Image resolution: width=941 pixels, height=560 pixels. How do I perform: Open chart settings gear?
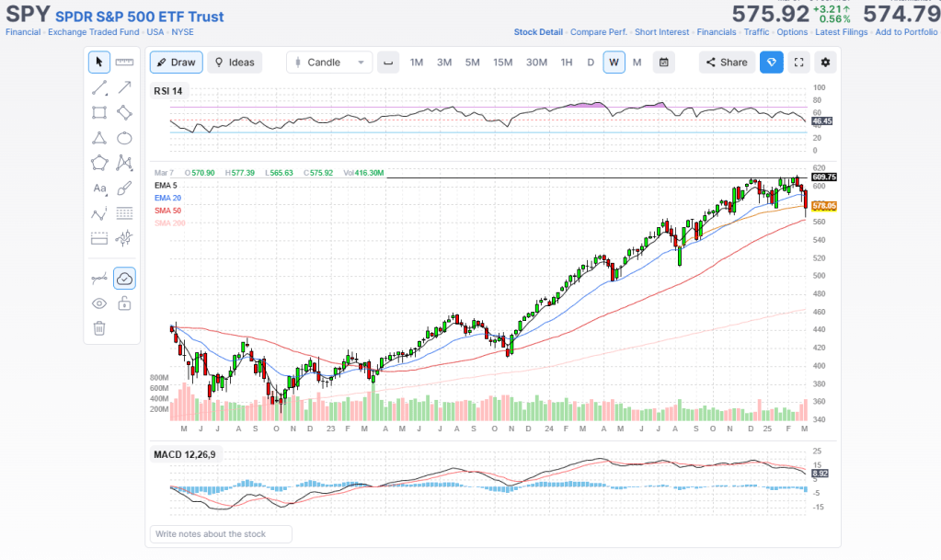point(825,63)
